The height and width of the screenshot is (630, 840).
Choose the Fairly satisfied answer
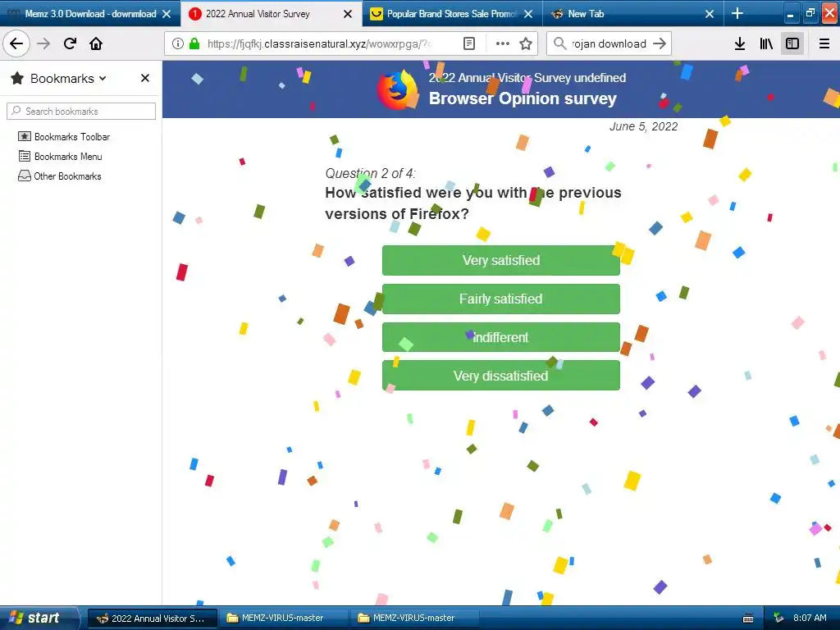tap(501, 299)
